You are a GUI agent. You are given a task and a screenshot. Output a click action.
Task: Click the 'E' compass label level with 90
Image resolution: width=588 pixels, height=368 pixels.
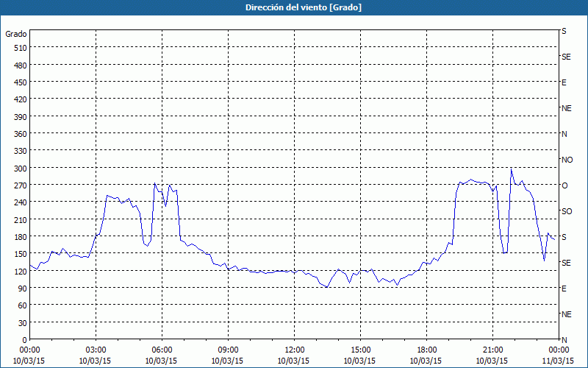tap(564, 289)
